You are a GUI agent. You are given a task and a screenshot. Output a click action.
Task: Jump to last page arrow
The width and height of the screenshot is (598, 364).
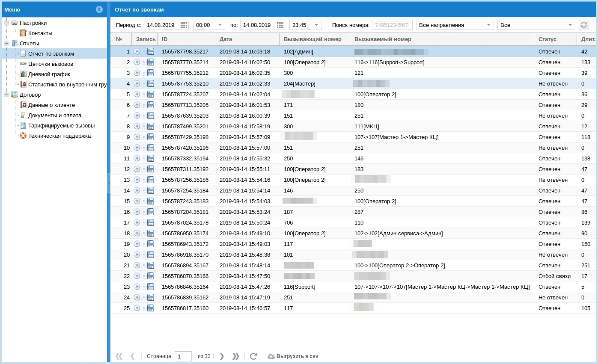[x=235, y=356]
